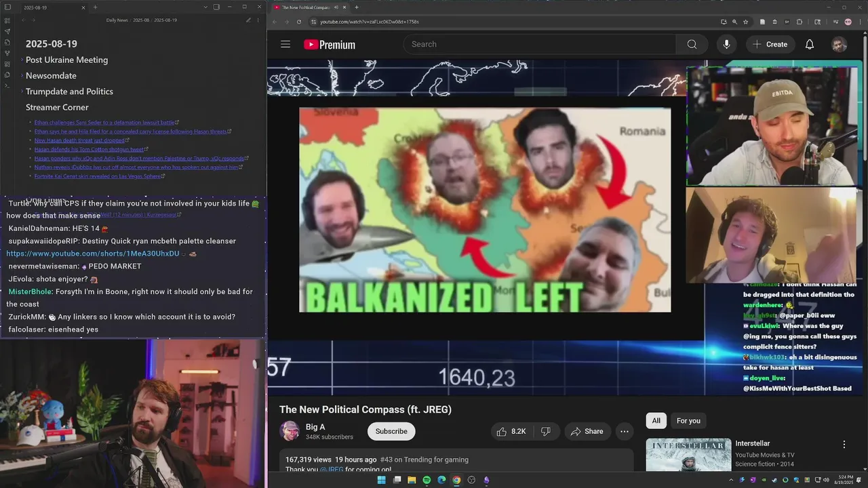Click the 2025-08 folder breadcrumb
The image size is (868, 488).
tap(141, 20)
